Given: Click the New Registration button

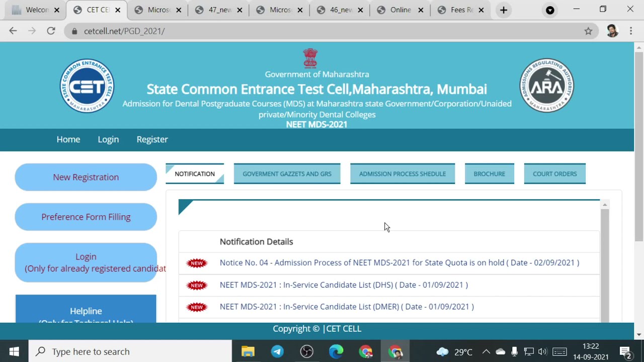Looking at the screenshot, I should 86,177.
